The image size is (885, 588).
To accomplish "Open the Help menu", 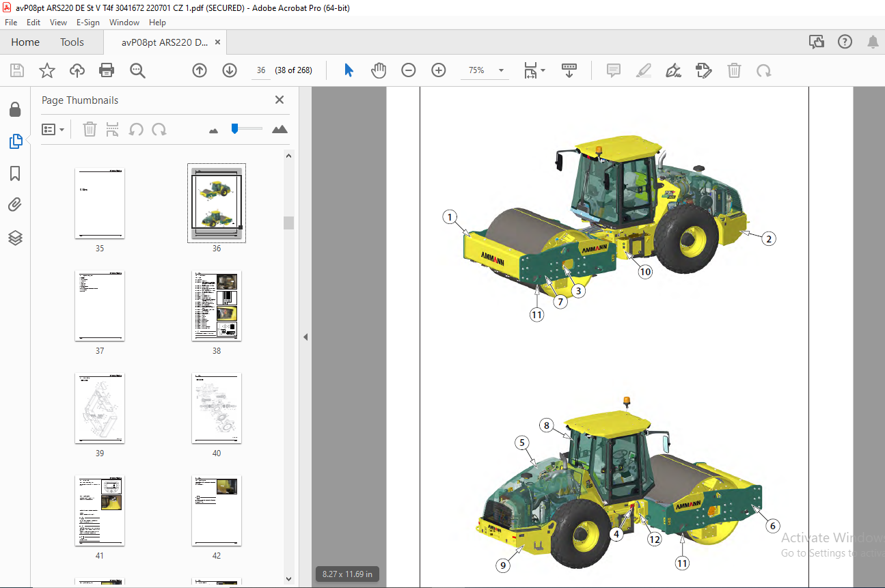I will [157, 23].
